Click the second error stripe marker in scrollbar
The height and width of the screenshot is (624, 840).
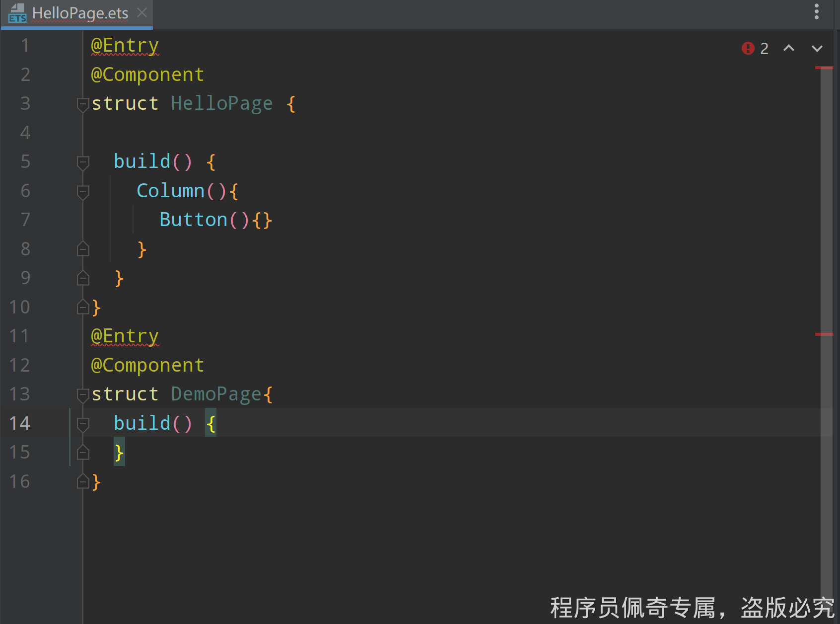[x=824, y=334]
